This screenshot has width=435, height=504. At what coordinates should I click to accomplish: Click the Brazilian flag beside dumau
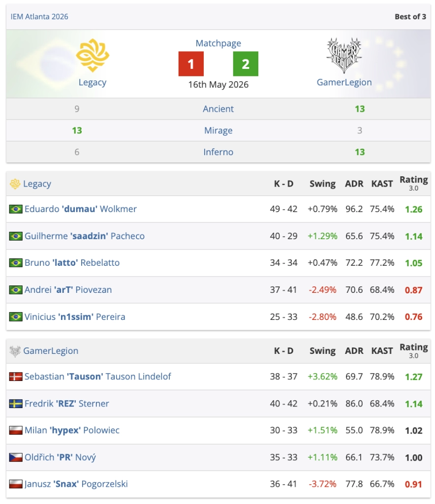[x=16, y=209]
